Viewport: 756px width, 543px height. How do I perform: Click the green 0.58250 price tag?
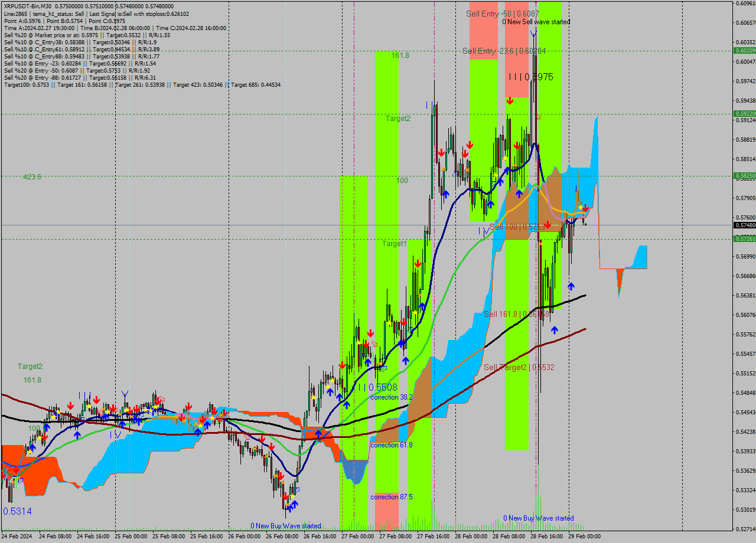[x=744, y=176]
